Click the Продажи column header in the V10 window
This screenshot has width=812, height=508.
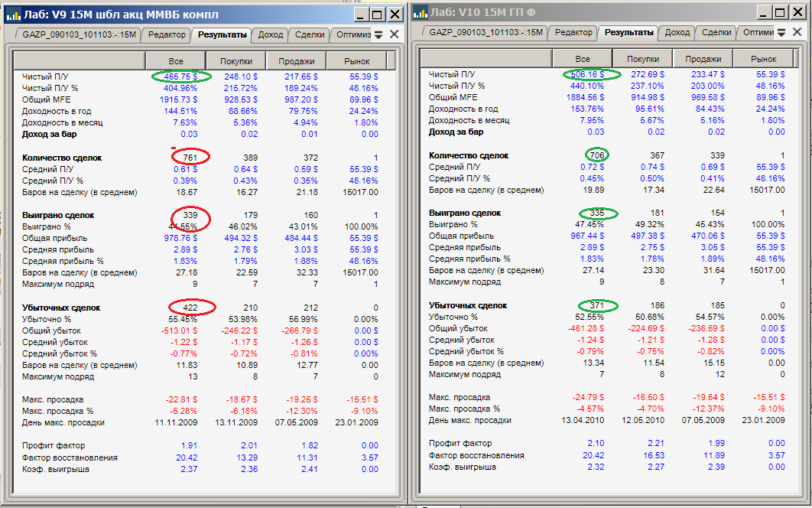703,59
